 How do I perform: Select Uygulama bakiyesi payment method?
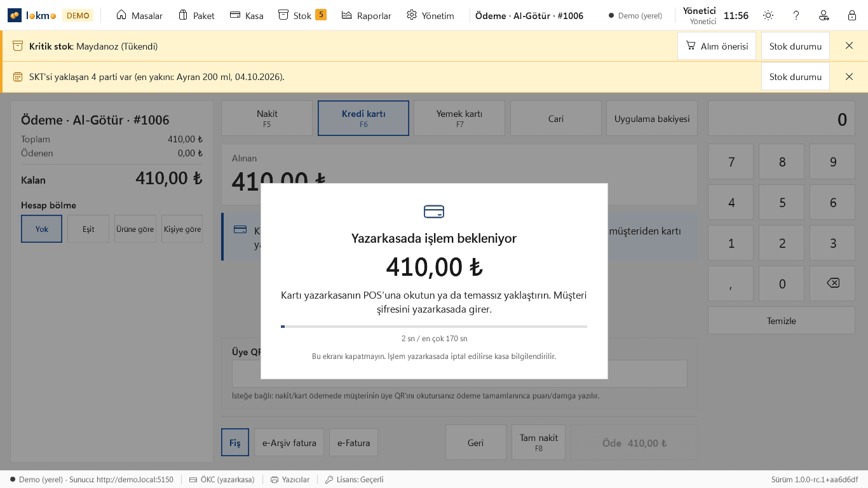[x=652, y=118]
